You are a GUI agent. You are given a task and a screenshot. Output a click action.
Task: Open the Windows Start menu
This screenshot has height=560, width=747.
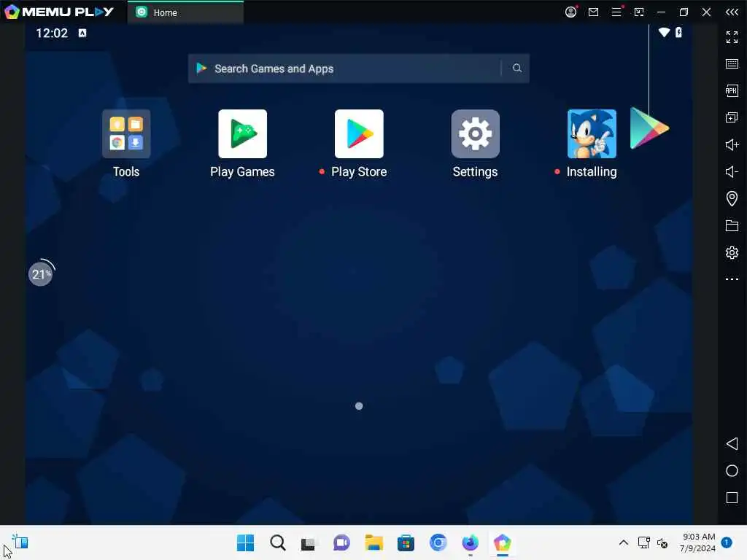click(x=245, y=542)
